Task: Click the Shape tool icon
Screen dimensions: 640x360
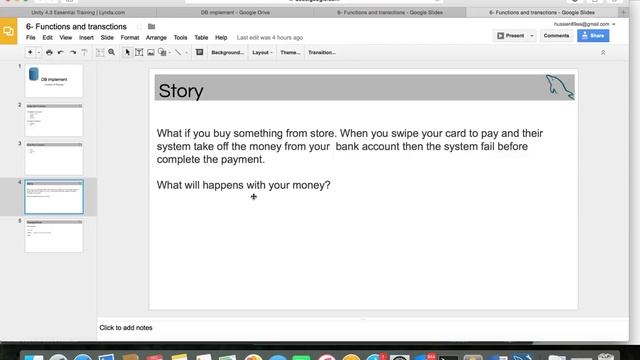Action: pos(162,52)
